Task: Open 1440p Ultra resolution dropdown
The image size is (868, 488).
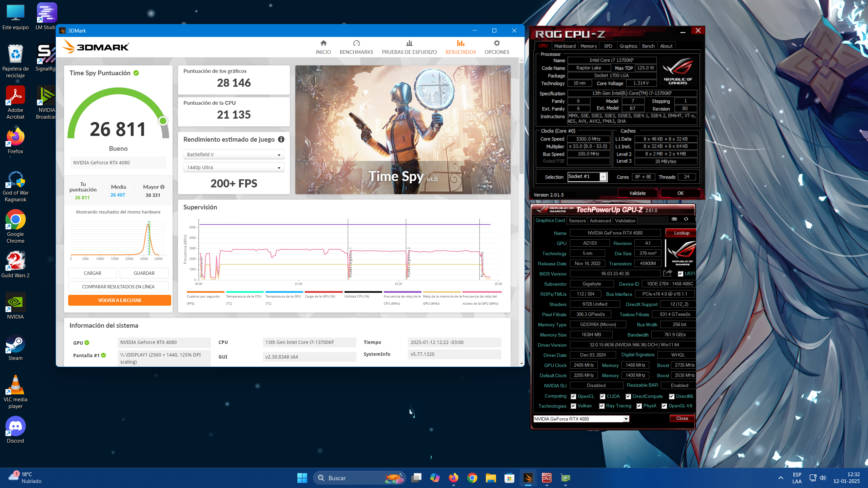Action: point(234,167)
